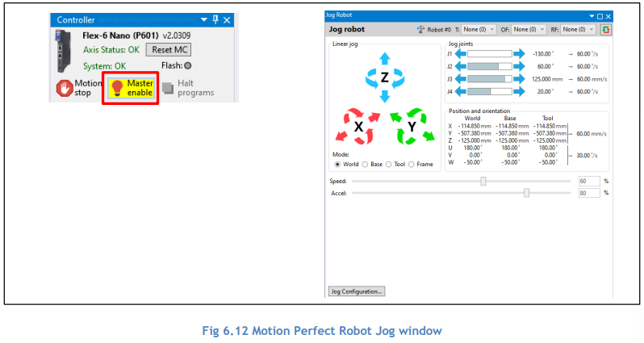Jog joint J3 with its left arrow

[x=461, y=79]
